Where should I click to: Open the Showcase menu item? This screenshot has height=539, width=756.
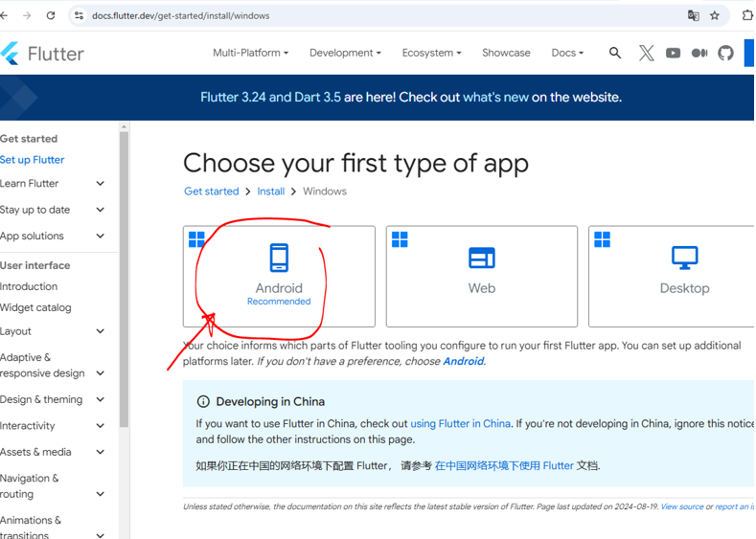click(506, 54)
